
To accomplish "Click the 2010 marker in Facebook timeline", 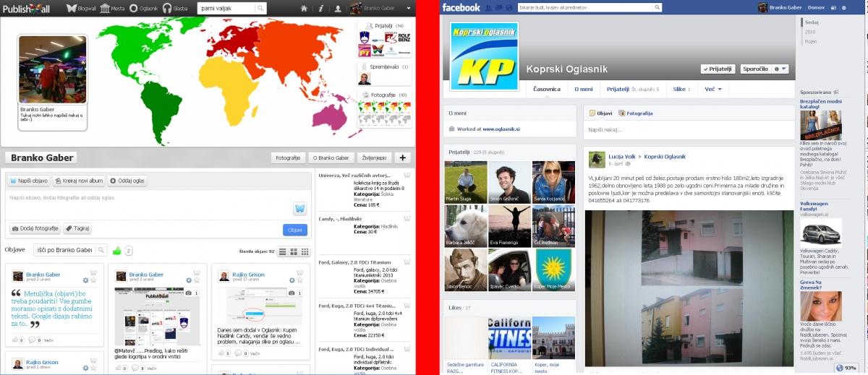I will click(x=809, y=32).
